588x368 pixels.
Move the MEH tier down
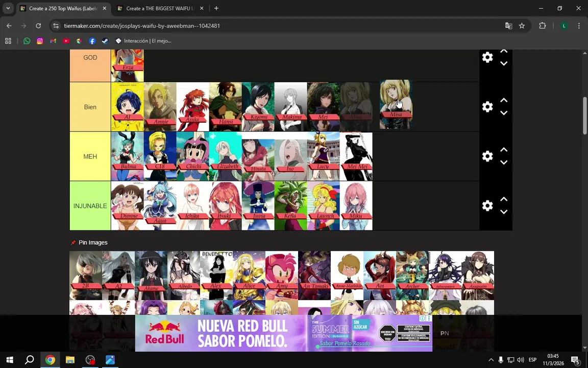pos(504,162)
